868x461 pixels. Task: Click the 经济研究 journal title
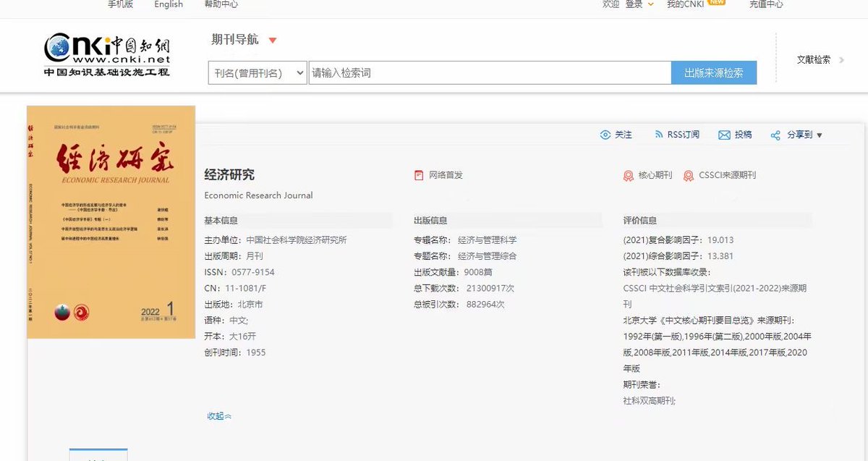tap(229, 175)
